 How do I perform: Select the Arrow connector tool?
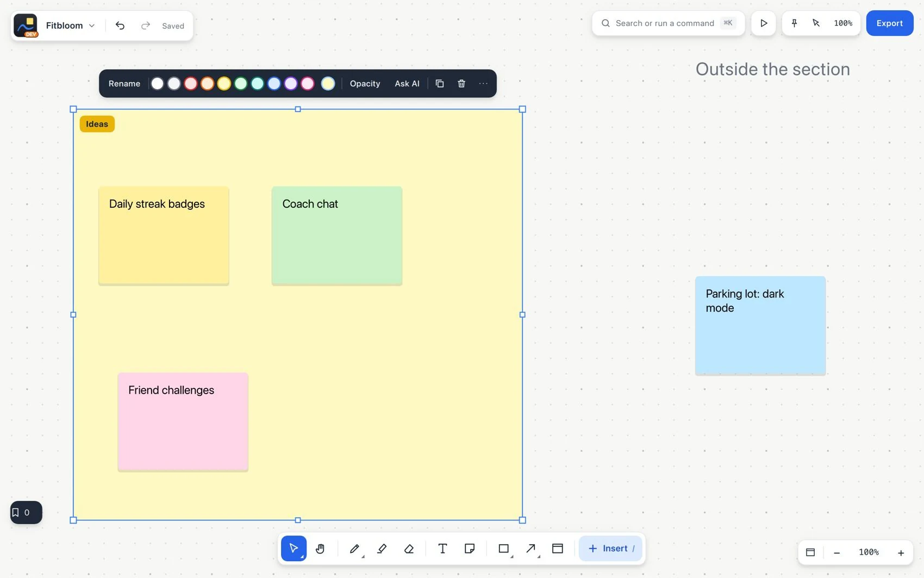(x=531, y=548)
